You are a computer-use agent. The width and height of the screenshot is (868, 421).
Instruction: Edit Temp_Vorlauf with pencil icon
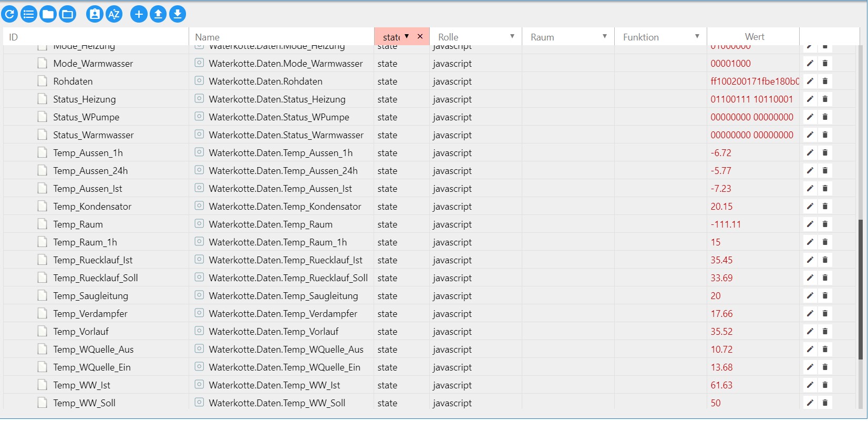(810, 332)
